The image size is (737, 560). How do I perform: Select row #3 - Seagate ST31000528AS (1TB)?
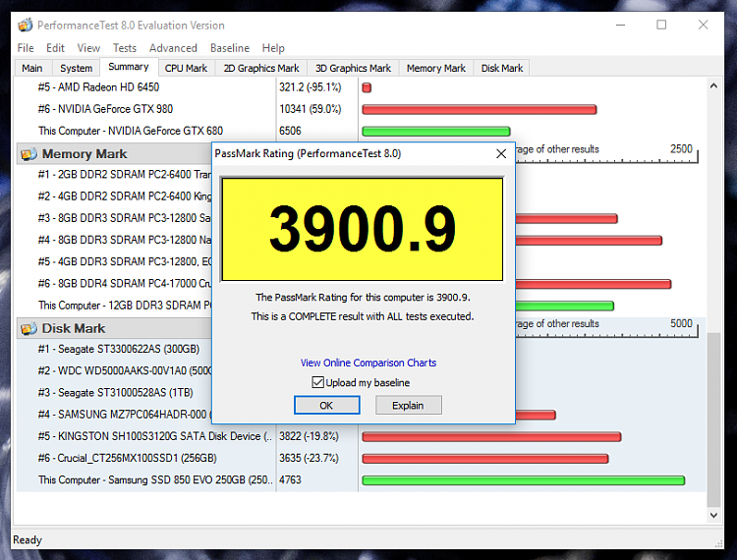point(114,393)
